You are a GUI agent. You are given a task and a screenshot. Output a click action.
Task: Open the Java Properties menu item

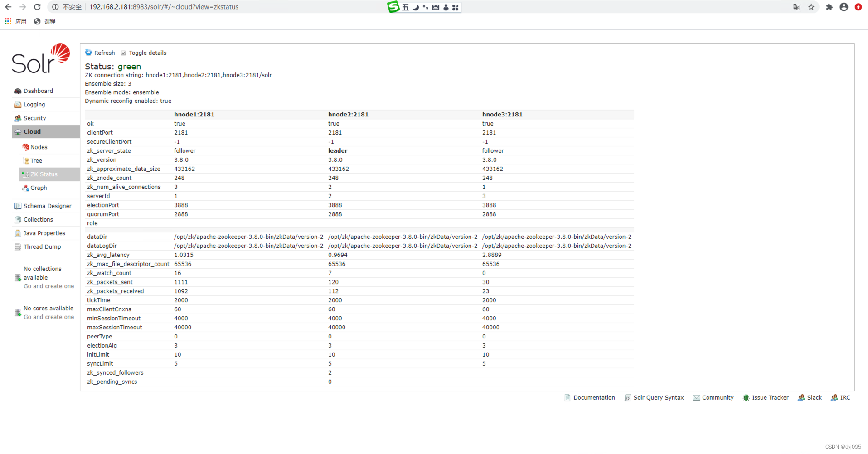coord(44,233)
